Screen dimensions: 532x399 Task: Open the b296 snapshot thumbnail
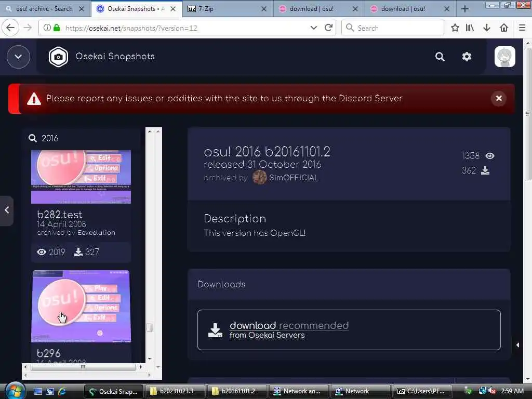click(x=81, y=307)
